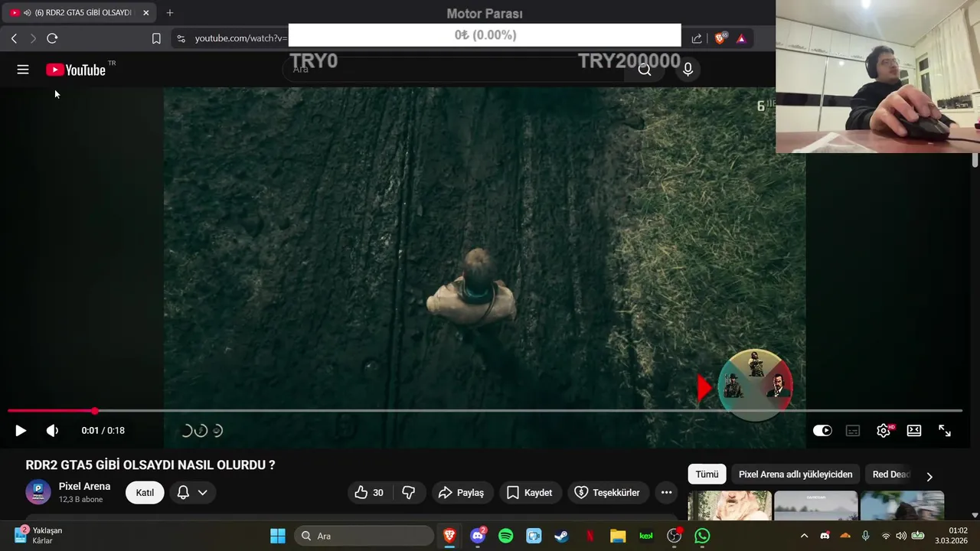Go to YouTube home via logo
The width and height of the screenshot is (980, 551).
[x=75, y=70]
